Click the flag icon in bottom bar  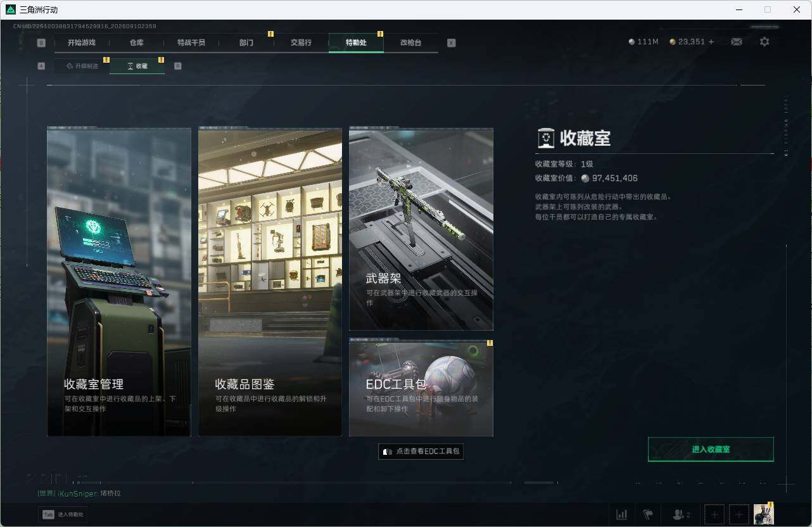(648, 514)
